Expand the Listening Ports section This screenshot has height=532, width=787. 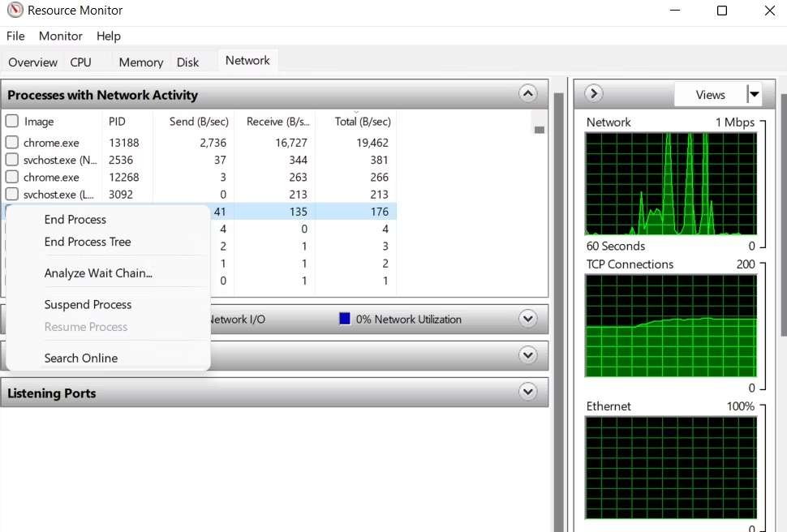528,393
